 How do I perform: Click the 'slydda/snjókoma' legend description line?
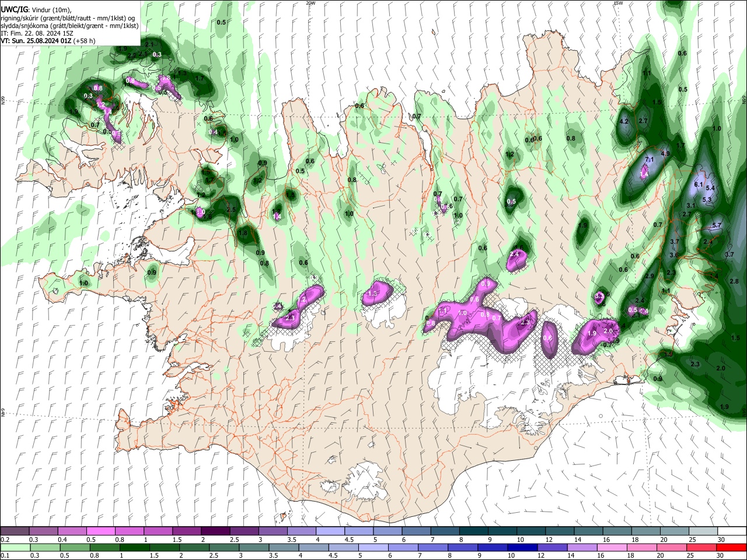pyautogui.click(x=69, y=26)
